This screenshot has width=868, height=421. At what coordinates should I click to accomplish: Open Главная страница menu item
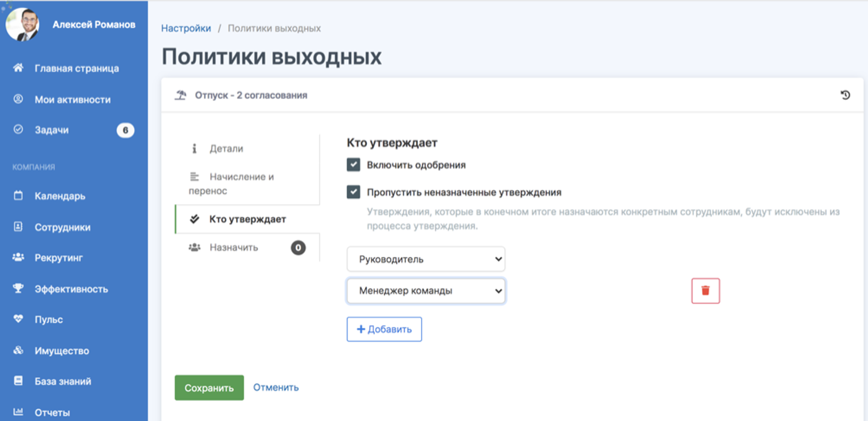77,68
